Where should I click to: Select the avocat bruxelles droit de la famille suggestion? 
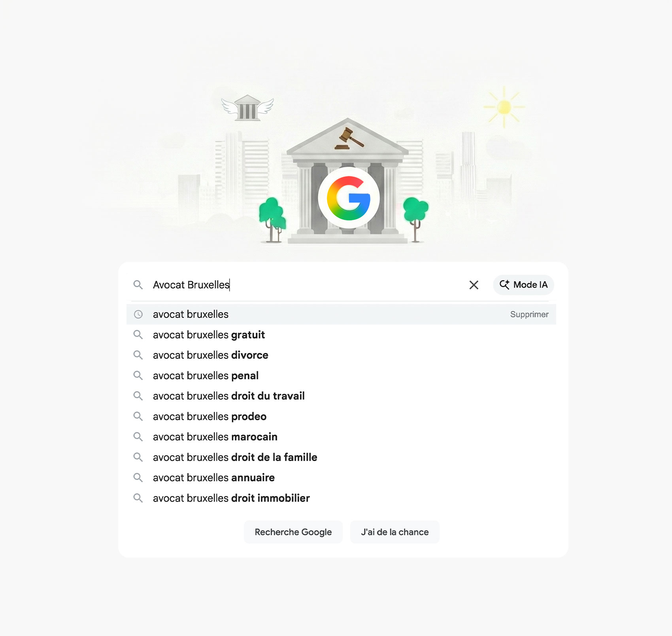tap(234, 457)
